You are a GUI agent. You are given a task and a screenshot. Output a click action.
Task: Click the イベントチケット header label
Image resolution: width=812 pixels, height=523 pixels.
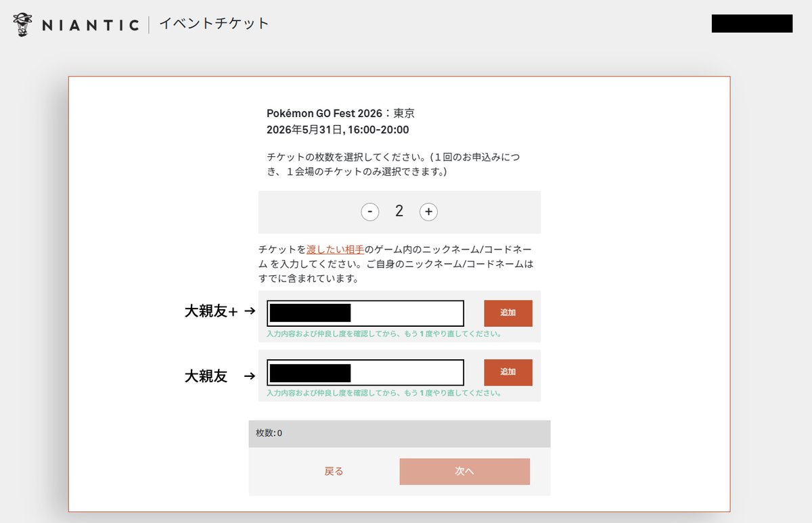212,23
